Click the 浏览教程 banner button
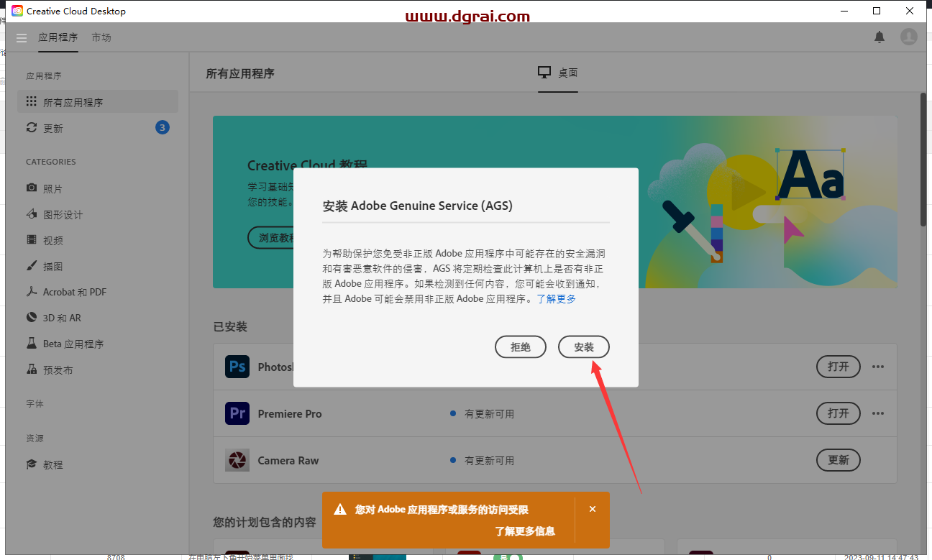The width and height of the screenshot is (932, 560). (271, 237)
